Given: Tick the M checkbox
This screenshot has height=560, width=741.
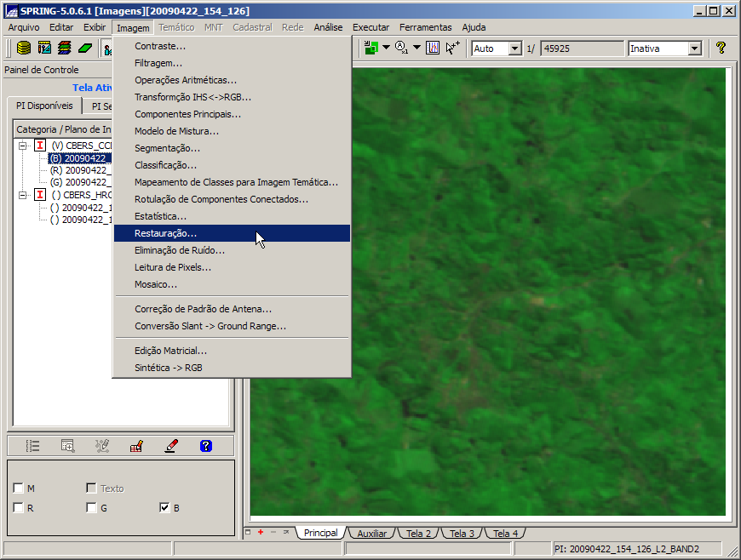Looking at the screenshot, I should tap(19, 489).
